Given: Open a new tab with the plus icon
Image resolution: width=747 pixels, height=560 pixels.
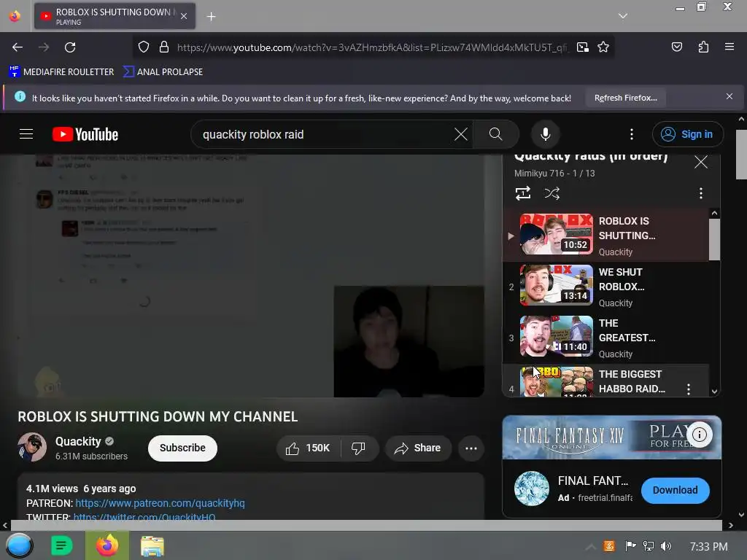Looking at the screenshot, I should pos(211,17).
